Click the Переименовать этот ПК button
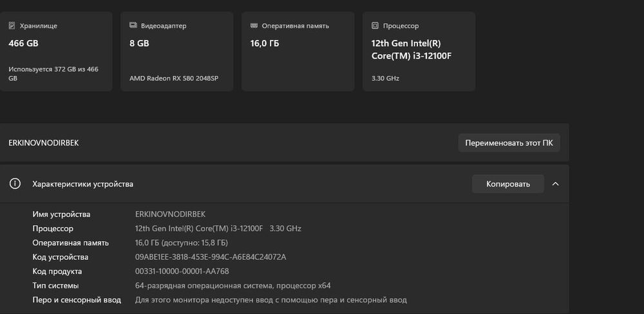Viewport: 644px width, 314px height. point(509,143)
